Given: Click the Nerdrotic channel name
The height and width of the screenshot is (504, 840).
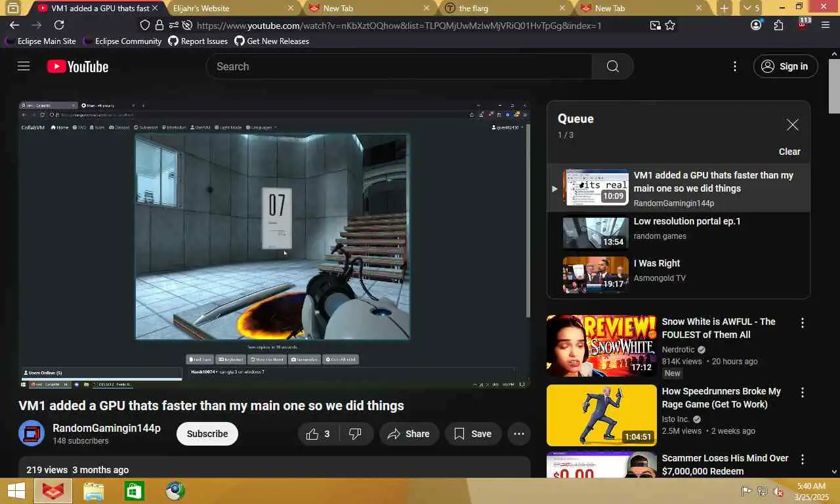Looking at the screenshot, I should tap(678, 350).
